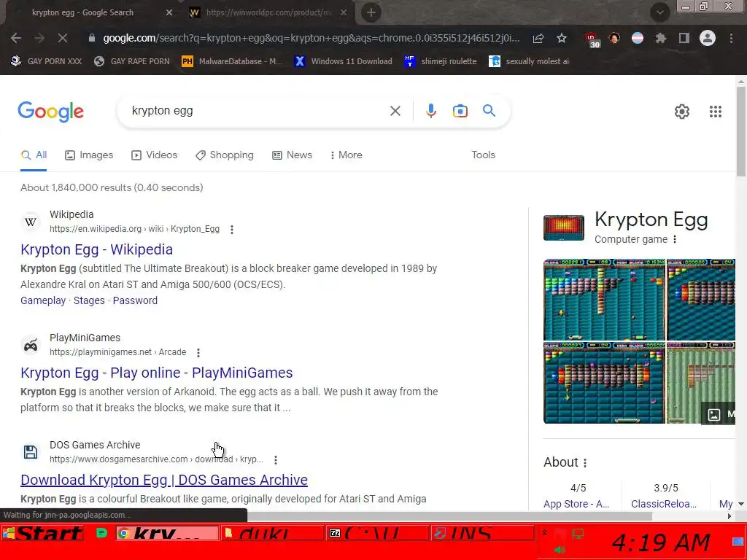Switch to the News tab

292,155
